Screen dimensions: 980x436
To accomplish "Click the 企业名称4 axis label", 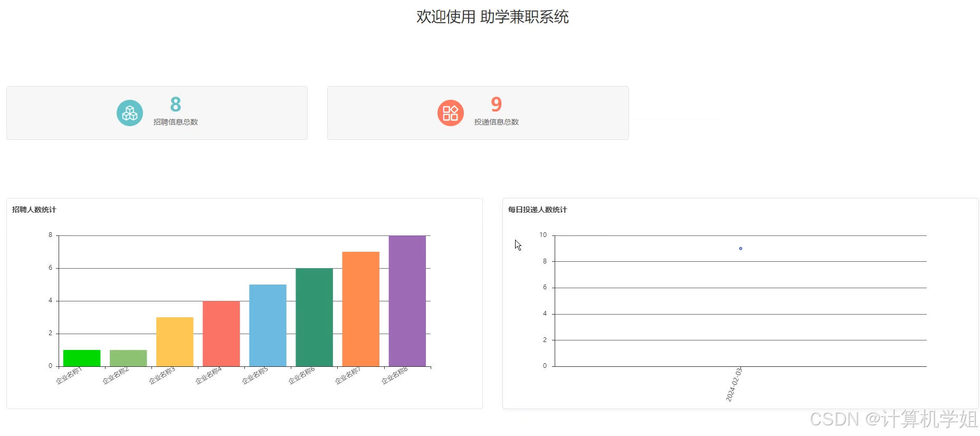I will (208, 376).
